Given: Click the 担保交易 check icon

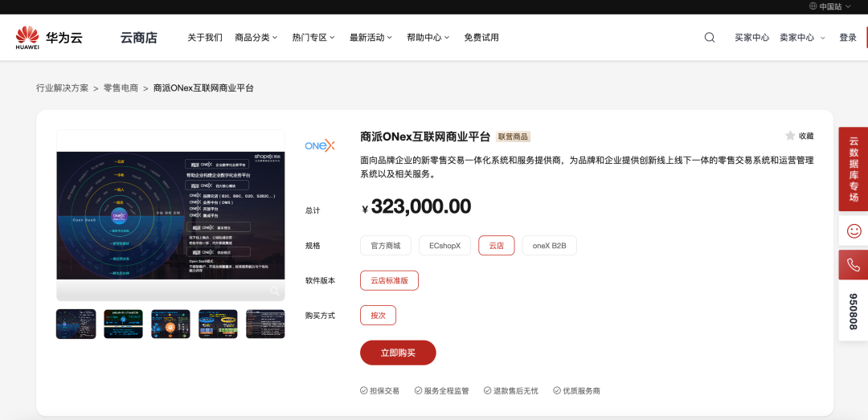Looking at the screenshot, I should click(x=364, y=390).
